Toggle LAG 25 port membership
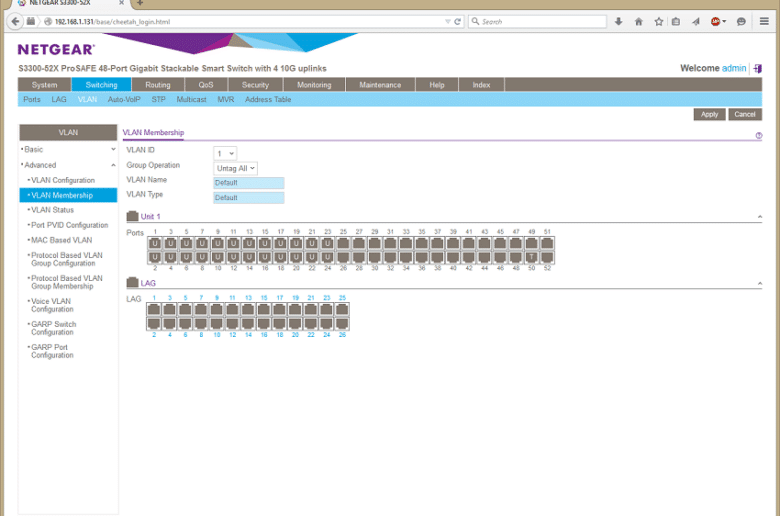The image size is (780, 516). [x=342, y=310]
